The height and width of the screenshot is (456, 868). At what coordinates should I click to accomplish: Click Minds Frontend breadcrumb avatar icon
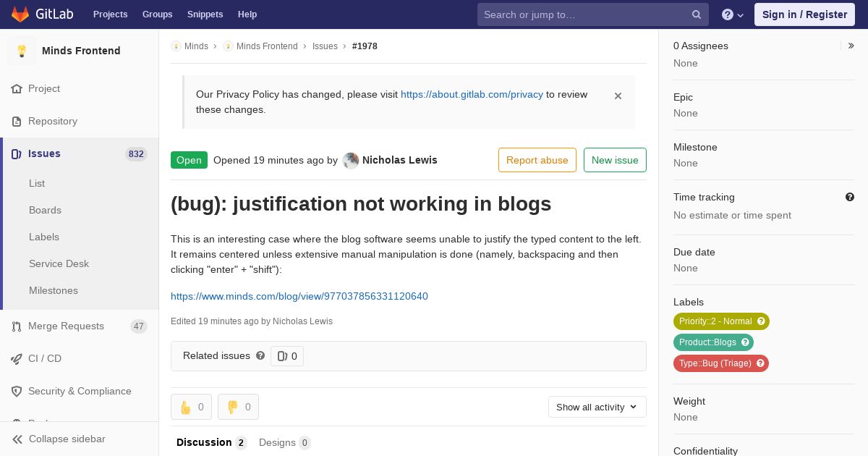point(228,46)
